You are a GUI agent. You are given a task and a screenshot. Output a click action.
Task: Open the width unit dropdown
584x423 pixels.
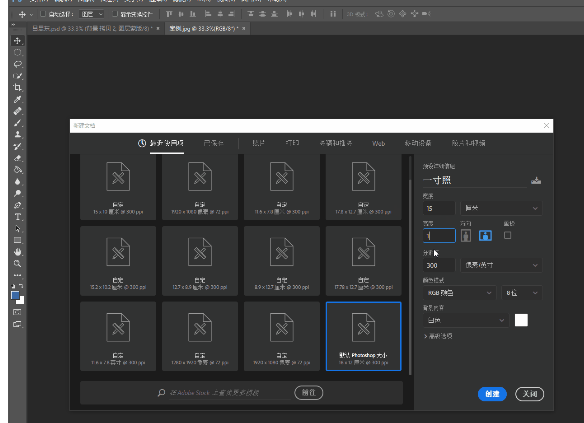pyautogui.click(x=501, y=208)
